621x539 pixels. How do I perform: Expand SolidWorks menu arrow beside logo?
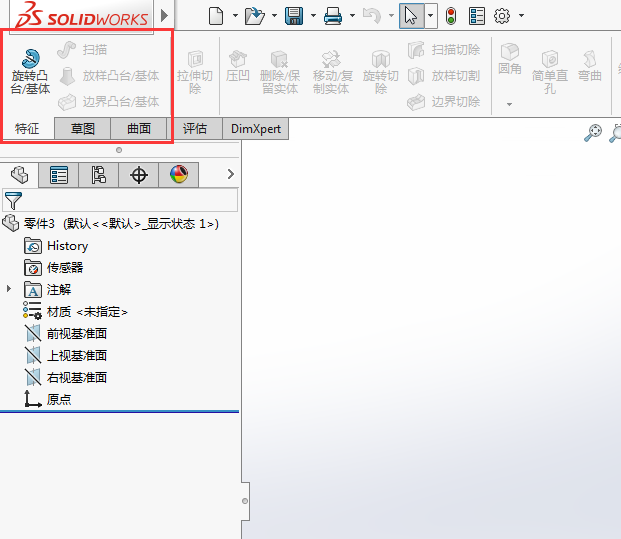[164, 15]
